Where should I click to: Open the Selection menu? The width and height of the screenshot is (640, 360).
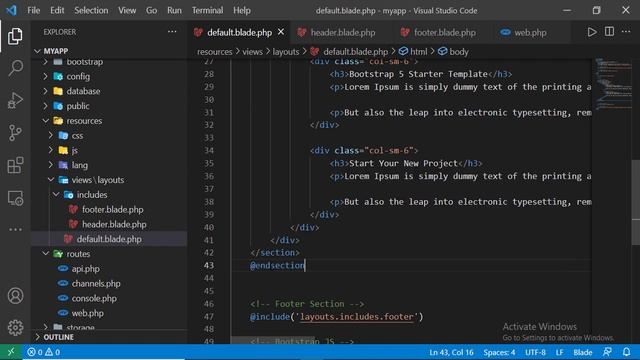point(91,11)
